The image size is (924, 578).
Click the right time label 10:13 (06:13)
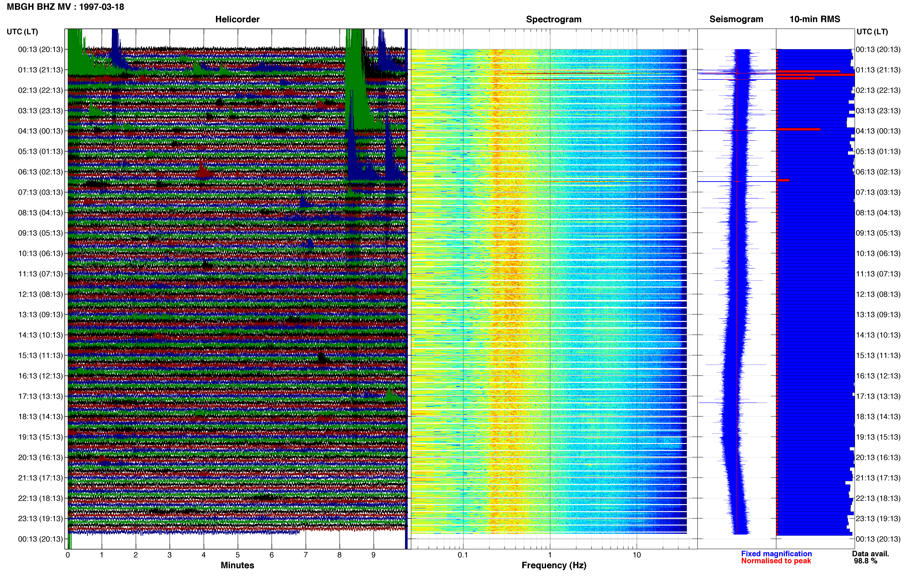(x=878, y=253)
